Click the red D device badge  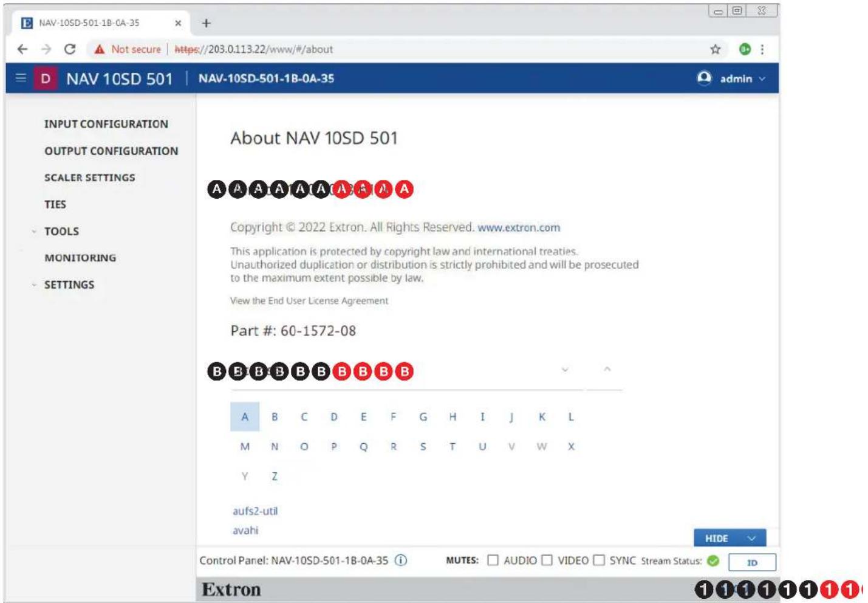[x=46, y=78]
